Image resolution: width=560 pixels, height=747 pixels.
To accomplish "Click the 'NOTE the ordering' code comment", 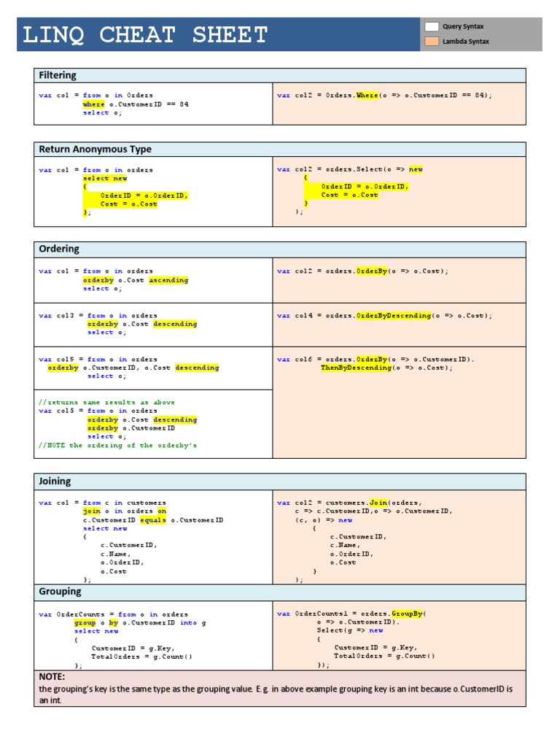I will (x=117, y=445).
